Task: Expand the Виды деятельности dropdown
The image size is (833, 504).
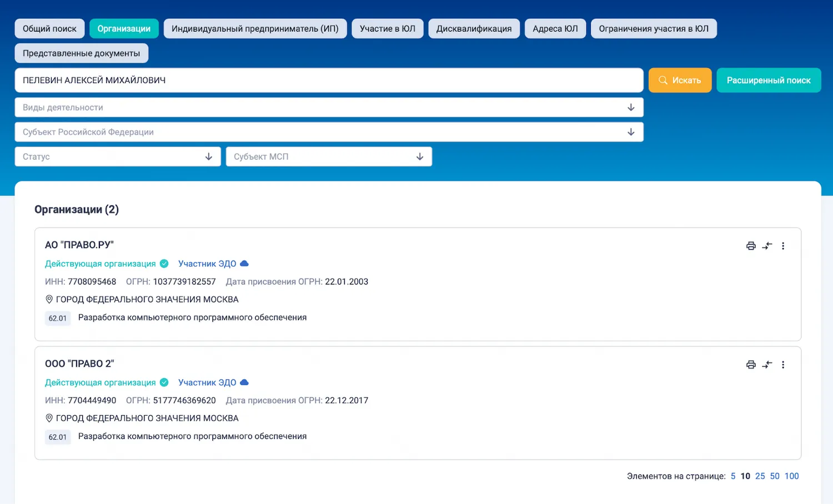Action: click(329, 107)
